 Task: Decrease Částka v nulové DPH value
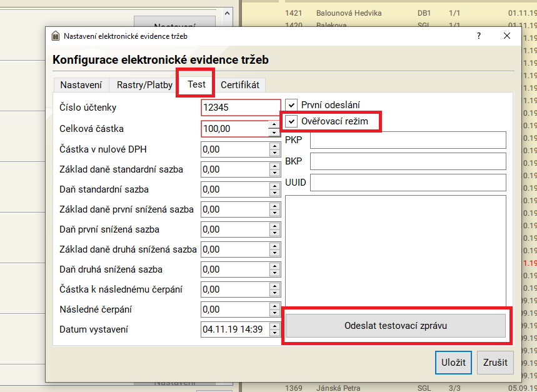[x=274, y=153]
